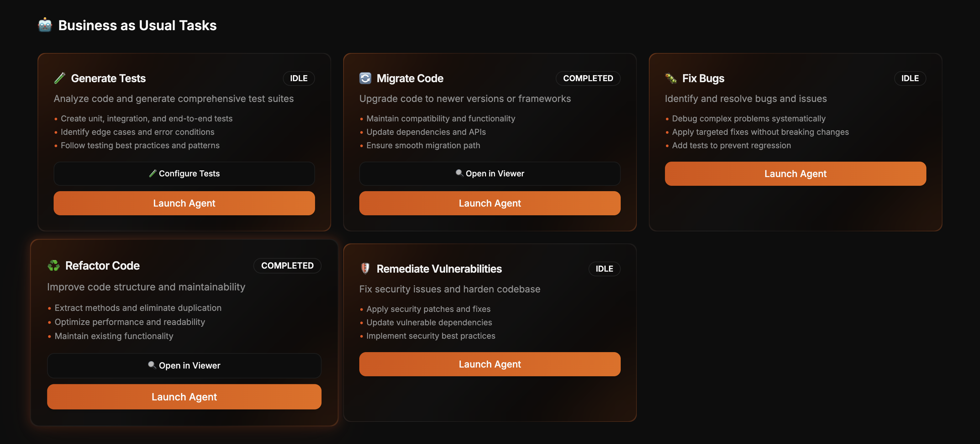980x444 pixels.
Task: Click the IDLE badge on Fix Bugs
Action: (910, 78)
